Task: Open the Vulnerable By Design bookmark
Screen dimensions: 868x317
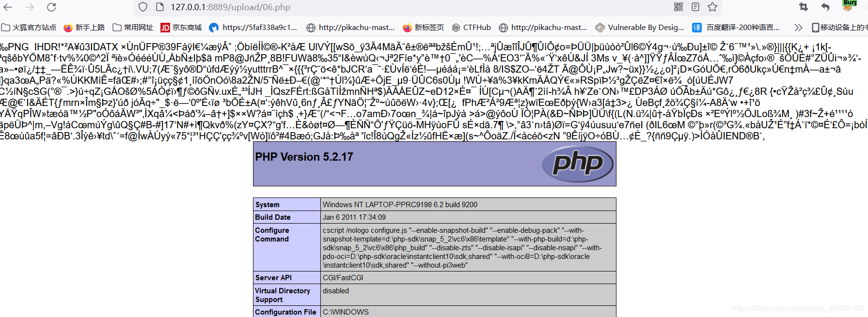Action: coord(640,28)
